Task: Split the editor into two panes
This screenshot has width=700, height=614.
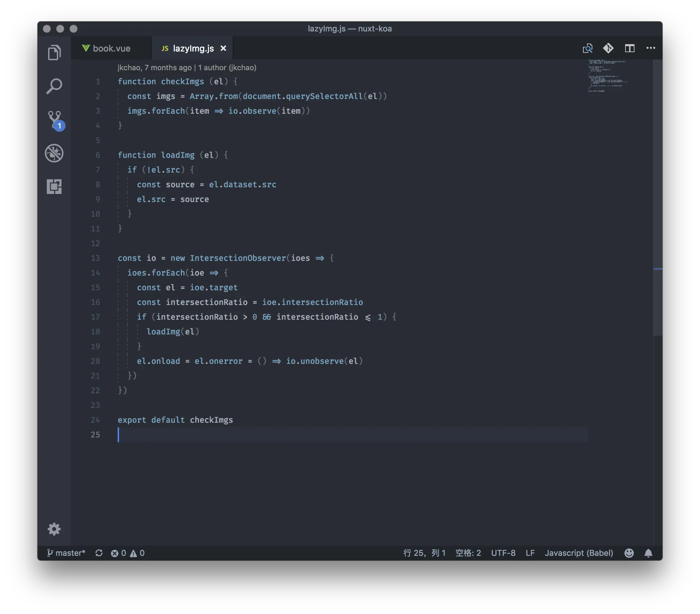Action: point(629,48)
